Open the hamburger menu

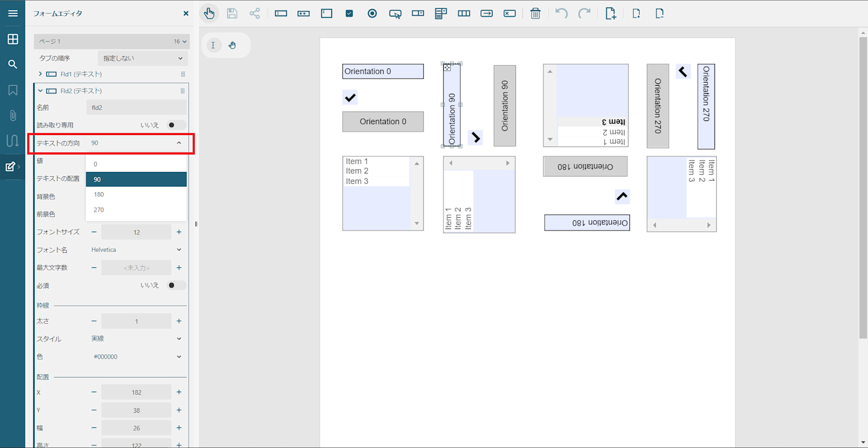(x=13, y=14)
